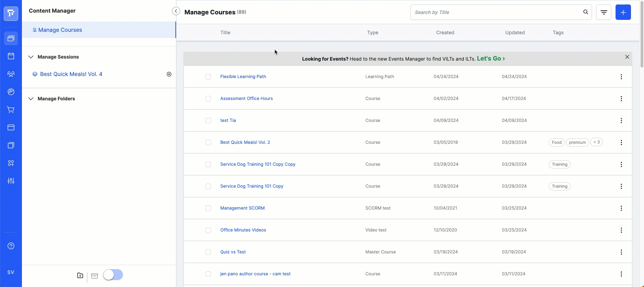This screenshot has height=287, width=644.
Task: Open the settings sliders icon in sidebar
Action: (x=11, y=181)
